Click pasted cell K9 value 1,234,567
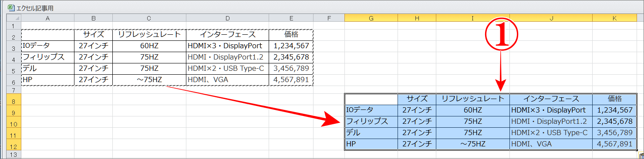Screen dimensions: 644x159 point(614,110)
